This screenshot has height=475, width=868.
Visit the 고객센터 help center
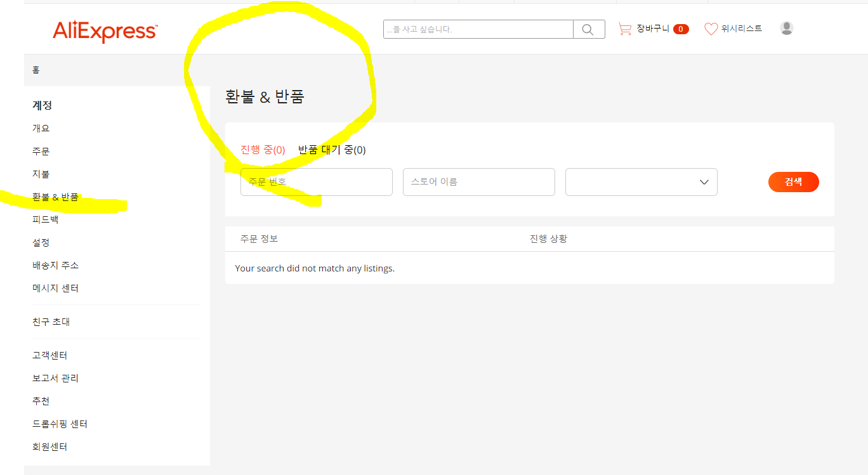(49, 355)
